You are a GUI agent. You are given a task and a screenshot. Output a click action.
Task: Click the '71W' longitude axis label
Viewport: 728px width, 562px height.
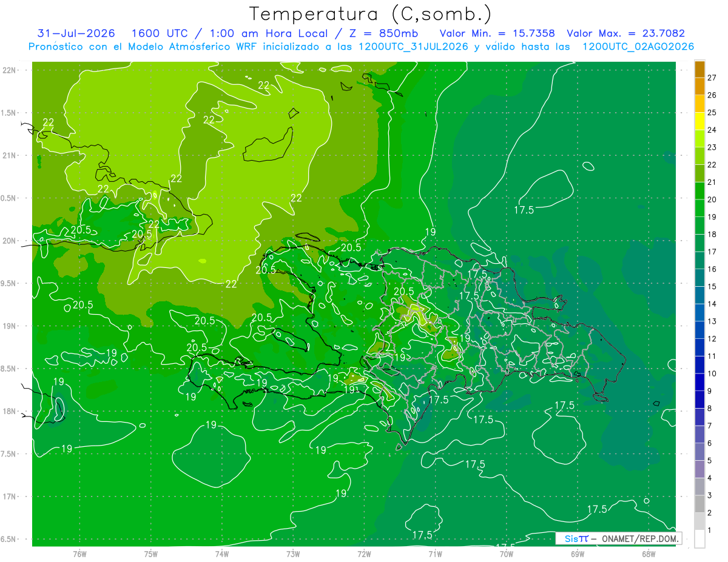pos(435,554)
